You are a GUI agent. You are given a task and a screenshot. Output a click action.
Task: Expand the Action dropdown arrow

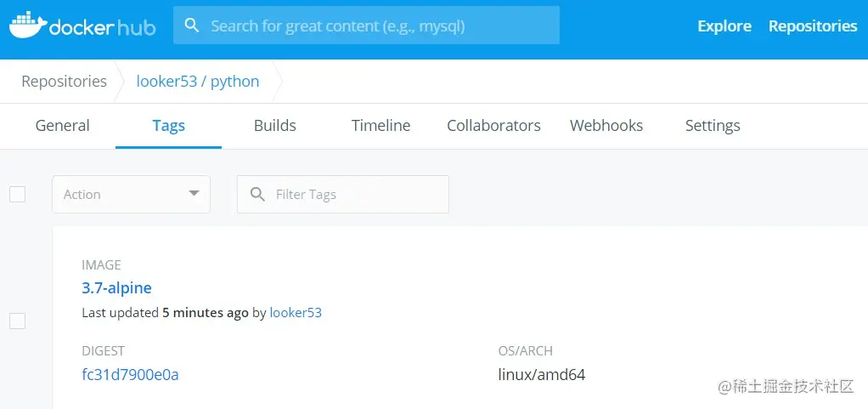pyautogui.click(x=194, y=193)
